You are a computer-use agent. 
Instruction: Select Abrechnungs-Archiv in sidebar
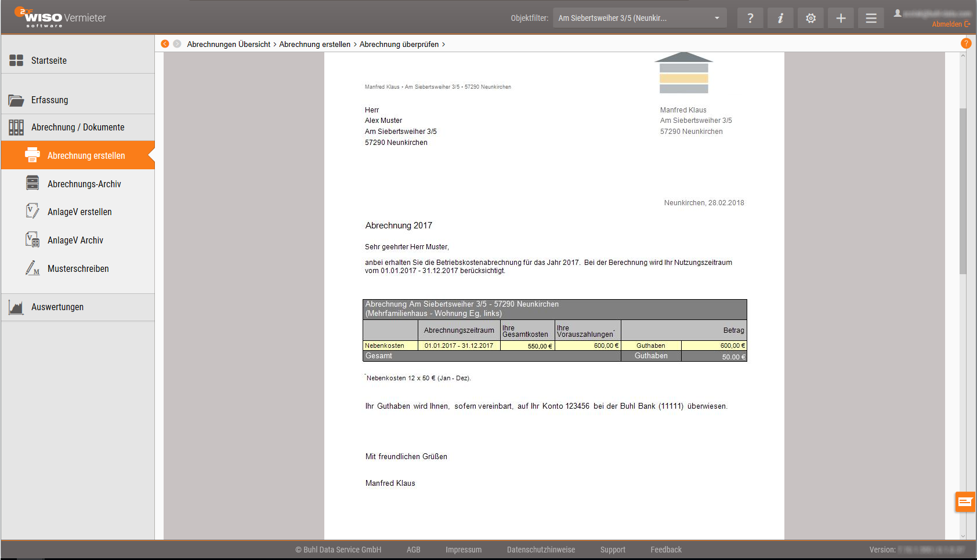coord(84,184)
